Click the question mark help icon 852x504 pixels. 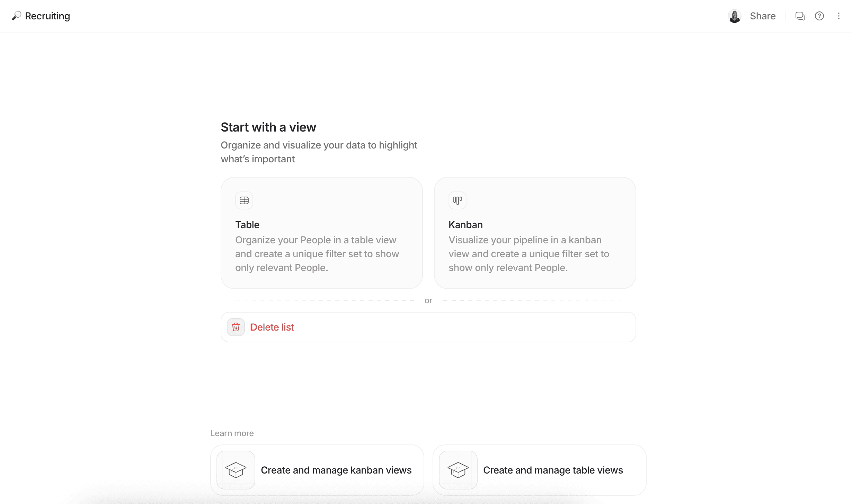click(819, 16)
